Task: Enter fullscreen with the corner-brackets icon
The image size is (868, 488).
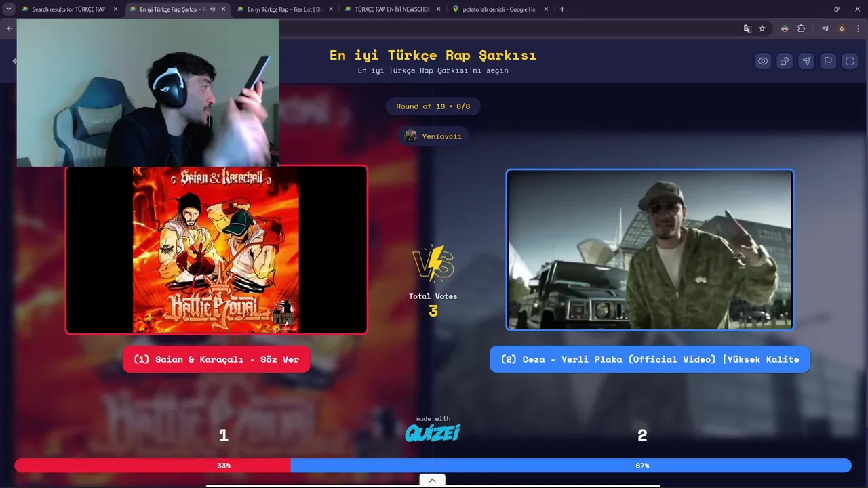Action: [x=850, y=61]
